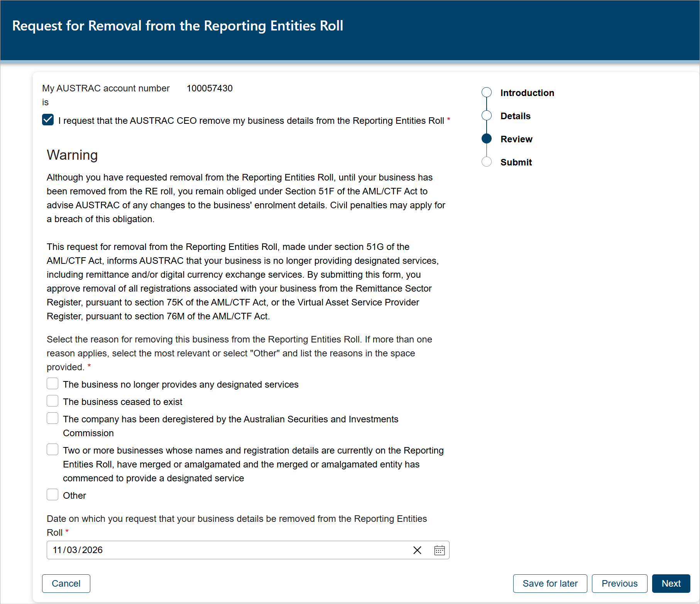700x604 pixels.
Task: Click Save for later
Action: [x=550, y=583]
